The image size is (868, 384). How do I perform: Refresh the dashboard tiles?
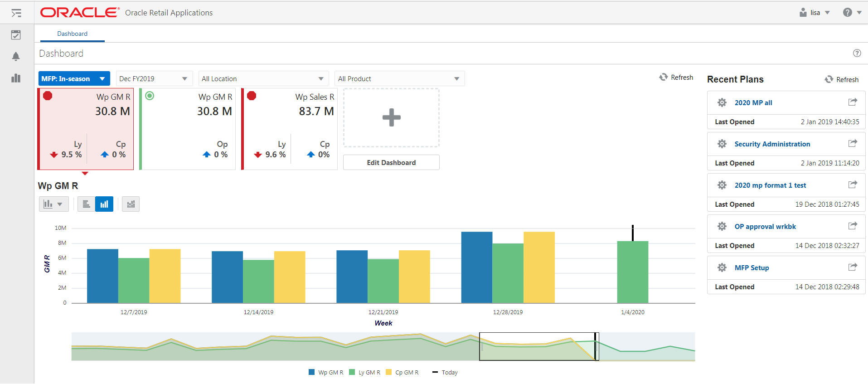(676, 77)
